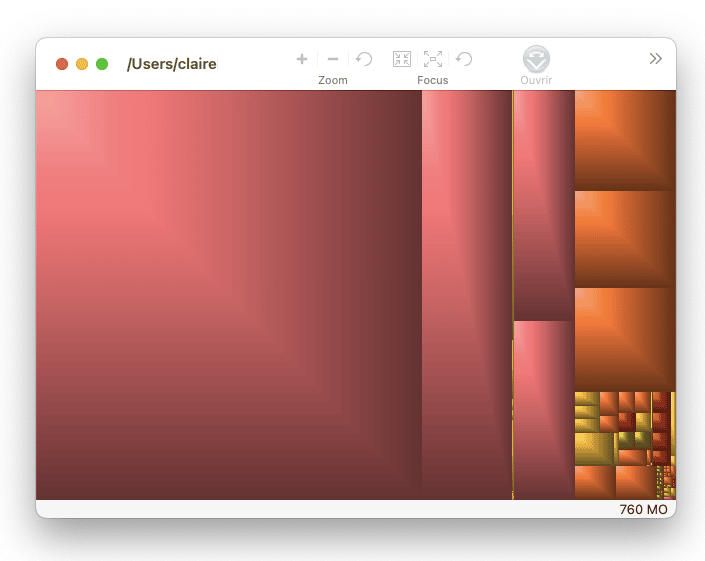Reset focus using the rightmost circular arrow

(465, 59)
